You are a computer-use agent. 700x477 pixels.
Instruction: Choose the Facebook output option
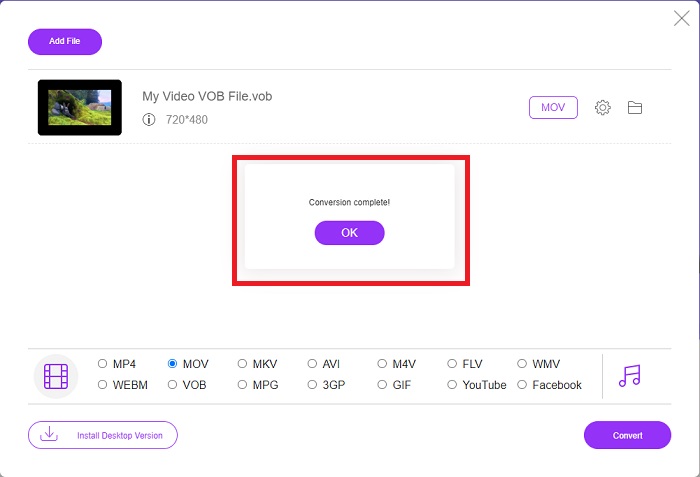pyautogui.click(x=522, y=385)
